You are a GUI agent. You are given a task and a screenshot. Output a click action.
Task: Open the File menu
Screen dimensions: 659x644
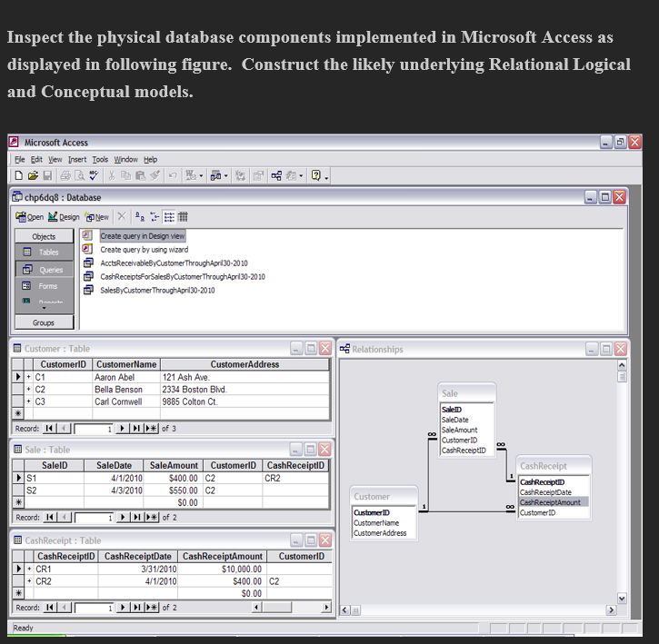click(x=20, y=159)
